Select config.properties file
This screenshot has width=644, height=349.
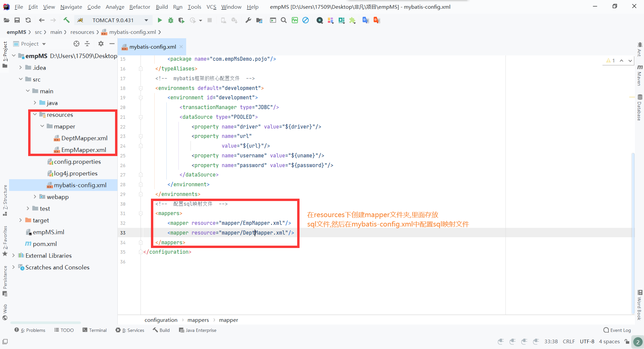click(x=77, y=161)
